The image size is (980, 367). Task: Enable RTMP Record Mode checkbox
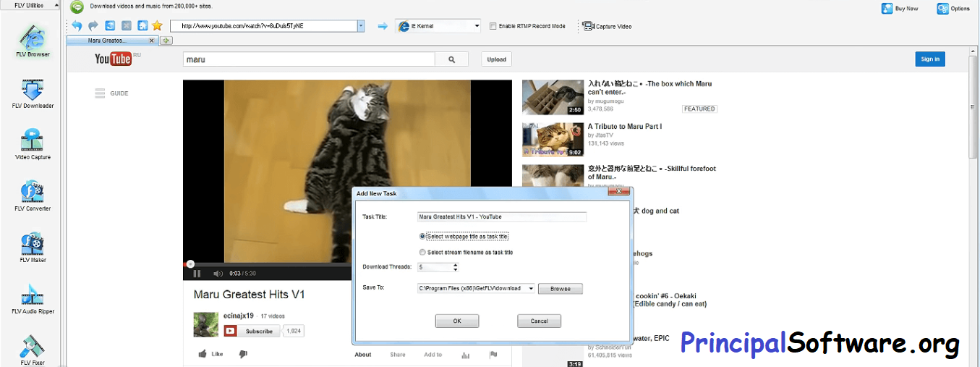[x=493, y=26]
